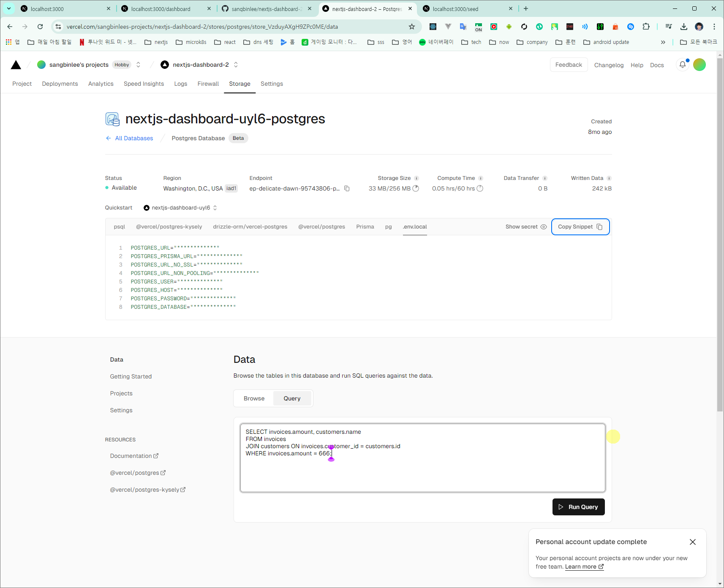The height and width of the screenshot is (588, 724).
Task: Show Written Data info tooltip icon
Action: (x=609, y=178)
